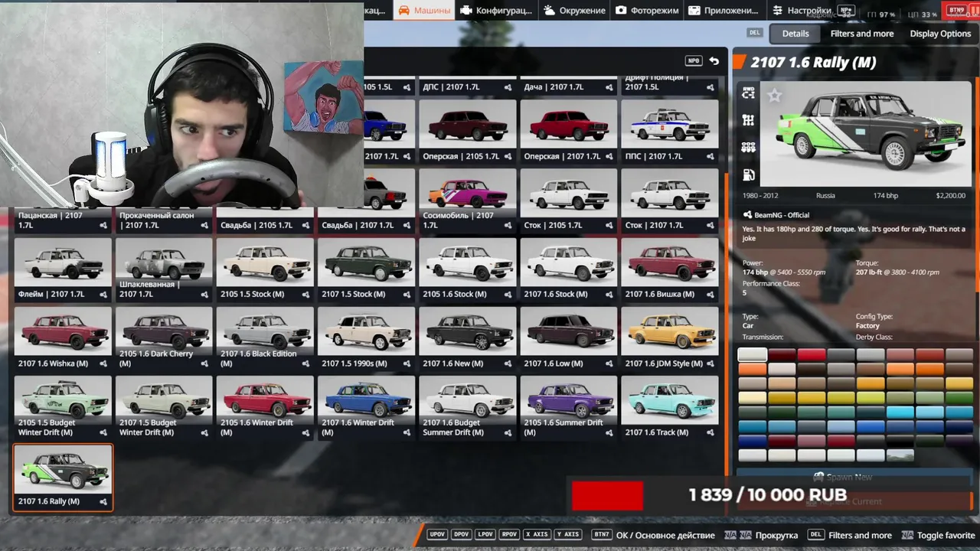Screen dimensions: 980x551
Task: Select the 2107 1.6 JDM Style (M) tile
Action: pos(670,339)
